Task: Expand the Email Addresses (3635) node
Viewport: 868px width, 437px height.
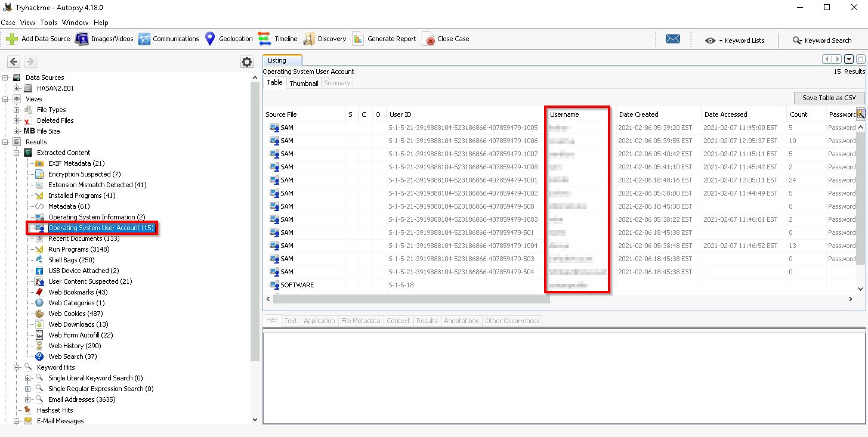Action: tap(28, 399)
